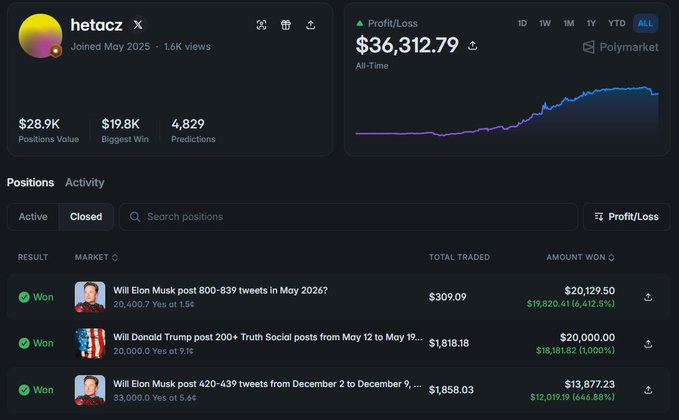Click the Search positions field

pyautogui.click(x=348, y=216)
